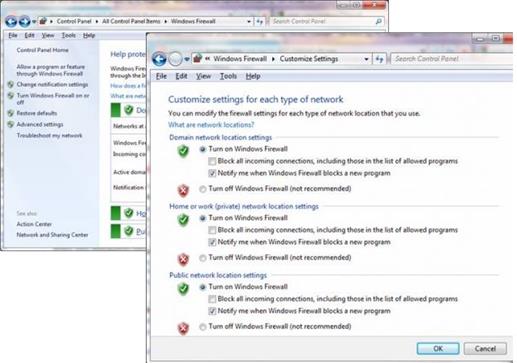517x363 pixels.
Task: Click the forward arrow in Windows Firewall window
Action: [x=25, y=22]
